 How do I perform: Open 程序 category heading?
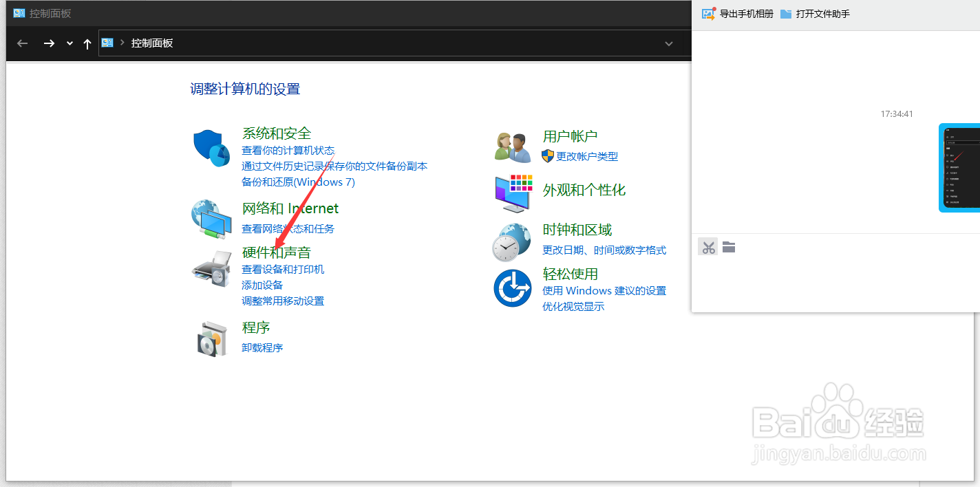256,327
